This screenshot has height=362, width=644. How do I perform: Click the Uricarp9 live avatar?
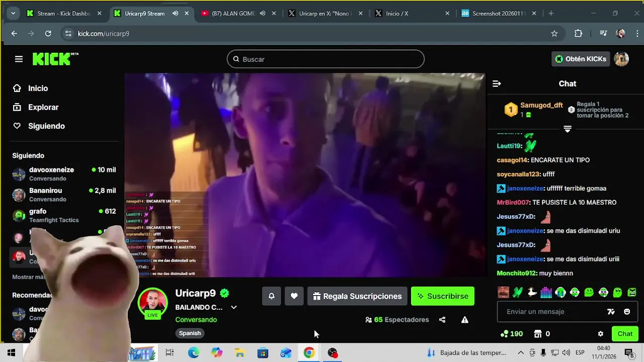(152, 303)
